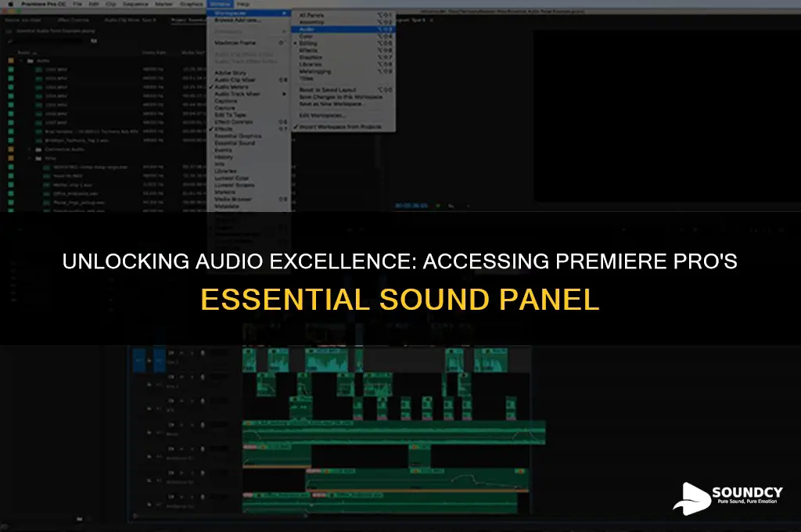Open Events panel from Window menu
Image resolution: width=801 pixels, height=532 pixels.
tap(249, 150)
